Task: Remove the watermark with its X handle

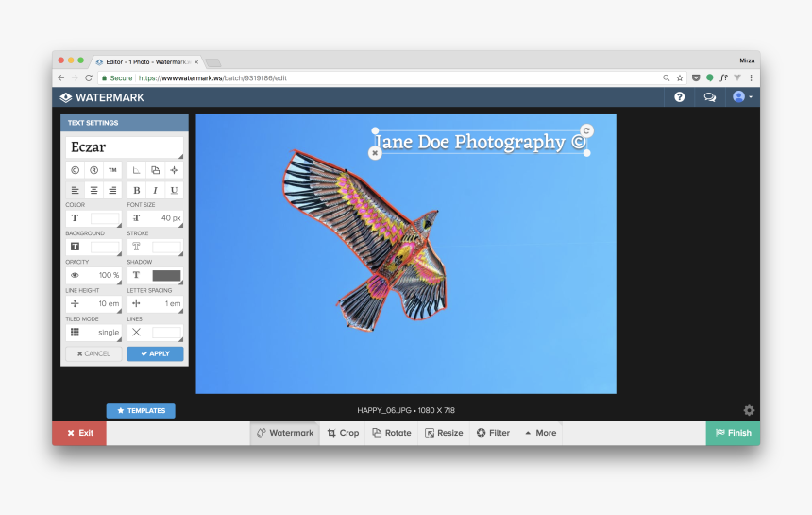Action: [375, 153]
